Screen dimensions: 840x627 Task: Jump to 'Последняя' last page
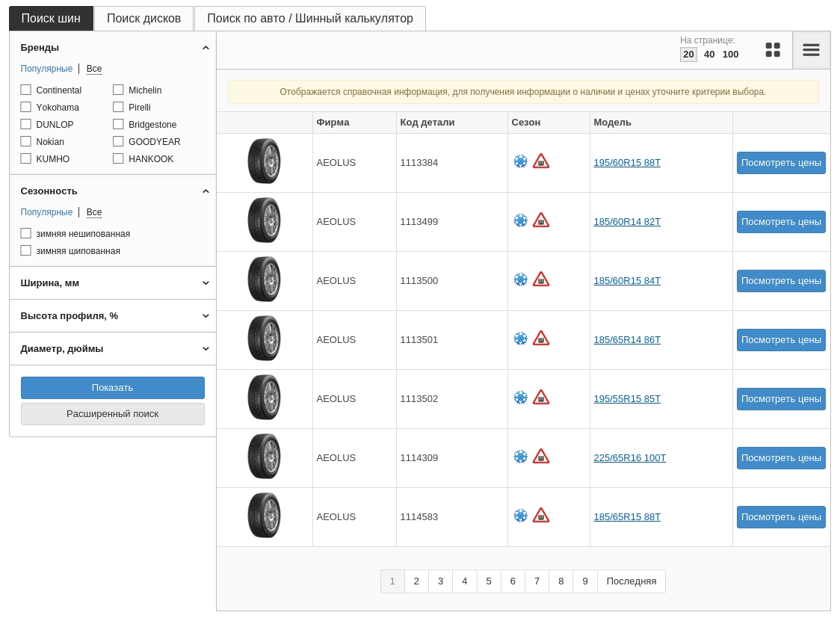pyautogui.click(x=631, y=581)
